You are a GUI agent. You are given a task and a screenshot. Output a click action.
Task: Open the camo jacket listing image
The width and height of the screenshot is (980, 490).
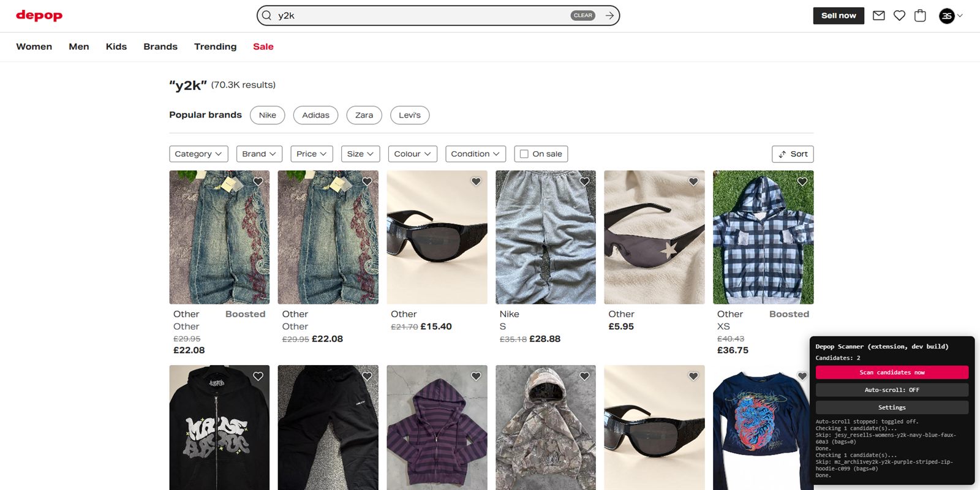click(546, 428)
